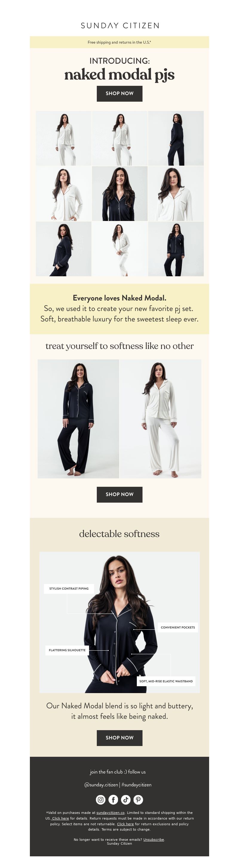Click the Sunday Citizen logo header

click(x=119, y=26)
